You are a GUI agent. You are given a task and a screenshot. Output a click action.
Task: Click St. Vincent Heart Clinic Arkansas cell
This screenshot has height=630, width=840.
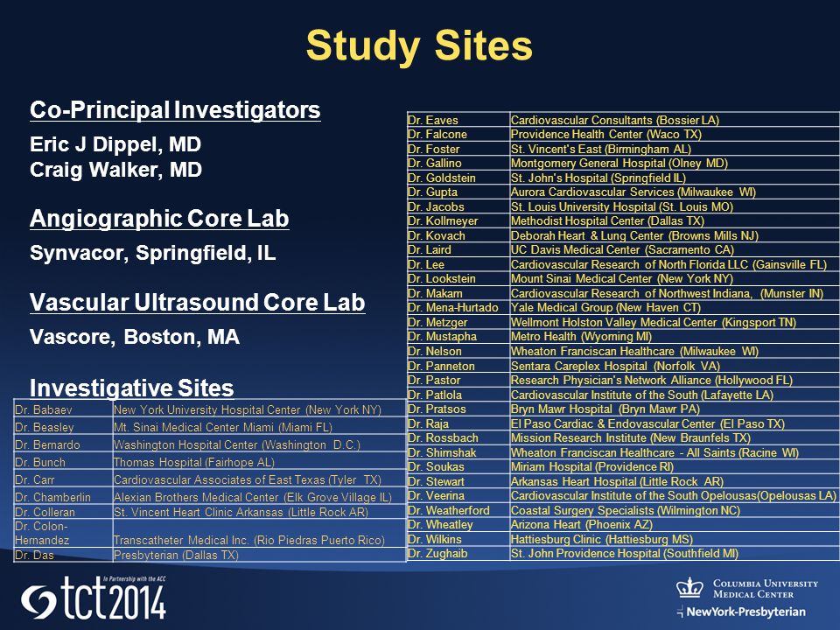click(259, 512)
